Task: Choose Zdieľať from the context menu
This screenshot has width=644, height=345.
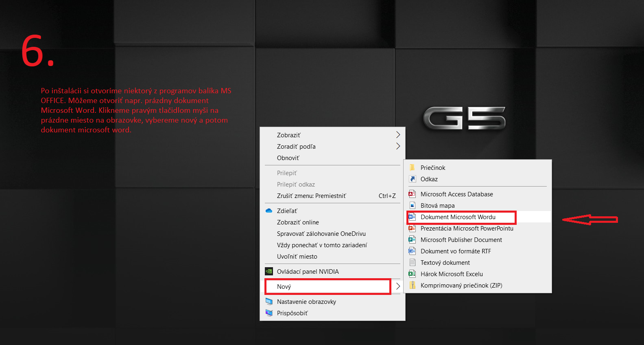Action: pos(332,211)
